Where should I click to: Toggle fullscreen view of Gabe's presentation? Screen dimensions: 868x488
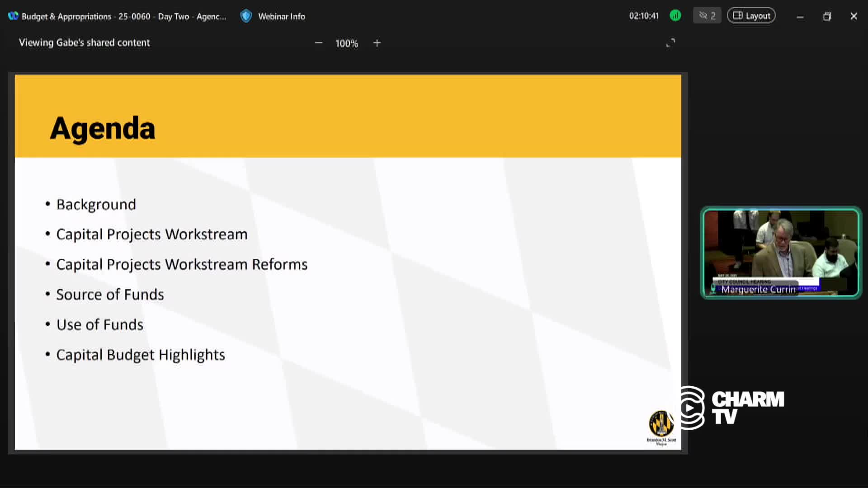click(671, 42)
